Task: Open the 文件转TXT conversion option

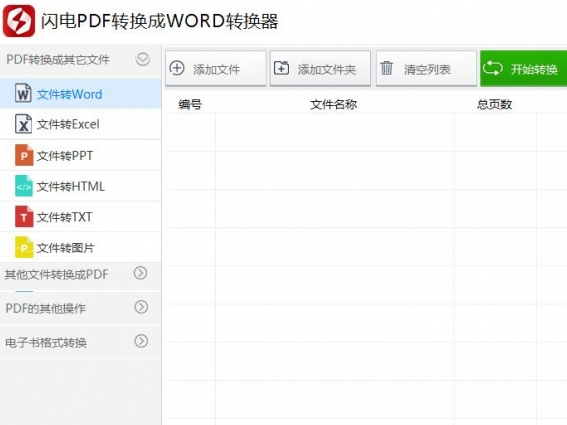Action: 80,217
